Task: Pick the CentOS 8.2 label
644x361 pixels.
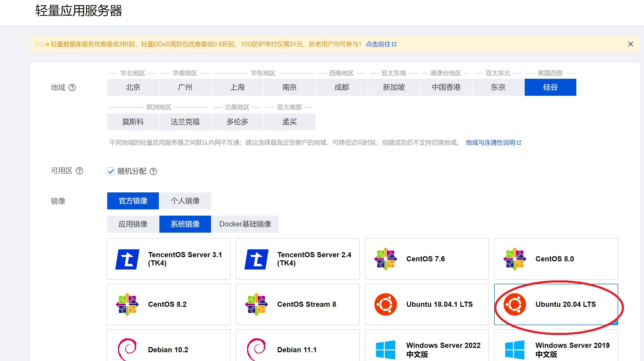Action: 167,304
